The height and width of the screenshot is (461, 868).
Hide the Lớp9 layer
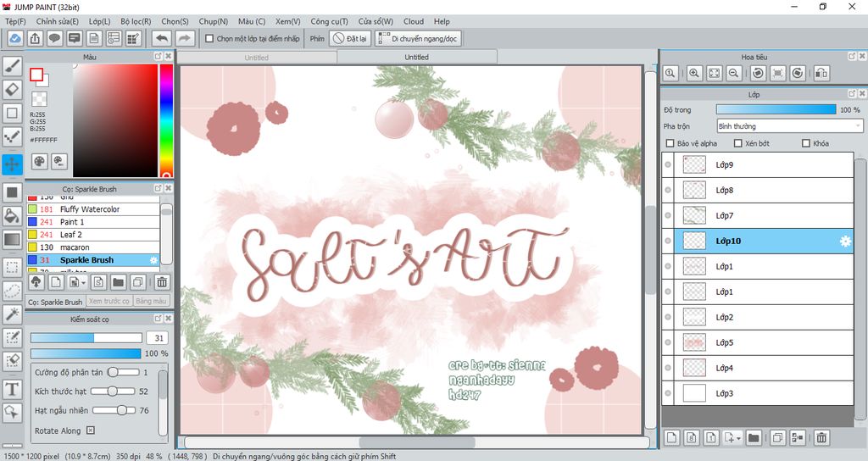pos(668,165)
